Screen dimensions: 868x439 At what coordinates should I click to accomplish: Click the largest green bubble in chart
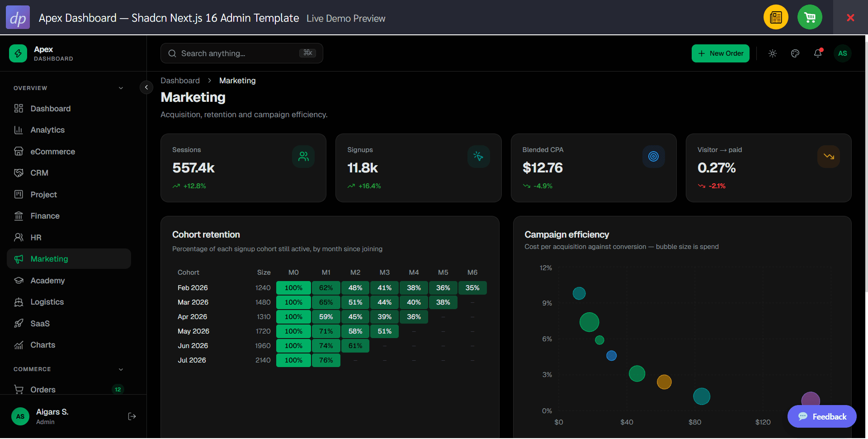[x=589, y=322]
